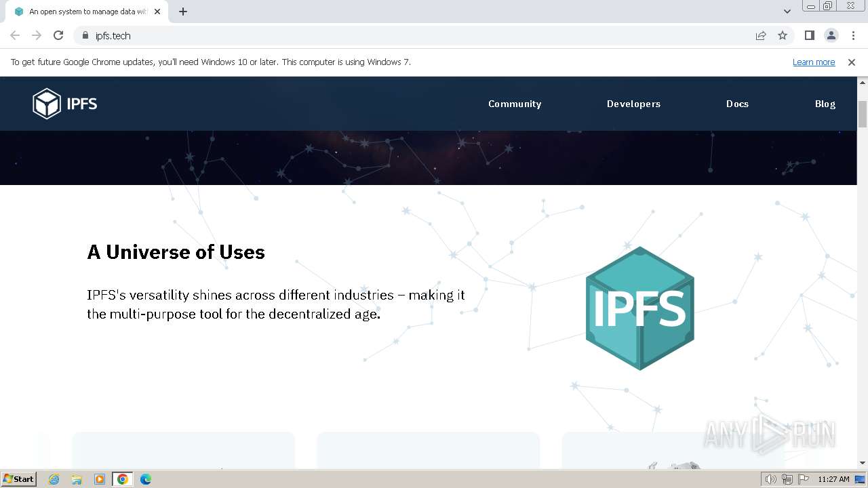The image size is (868, 488).
Task: Launch Microsoft Edge from taskbar
Action: tap(146, 479)
